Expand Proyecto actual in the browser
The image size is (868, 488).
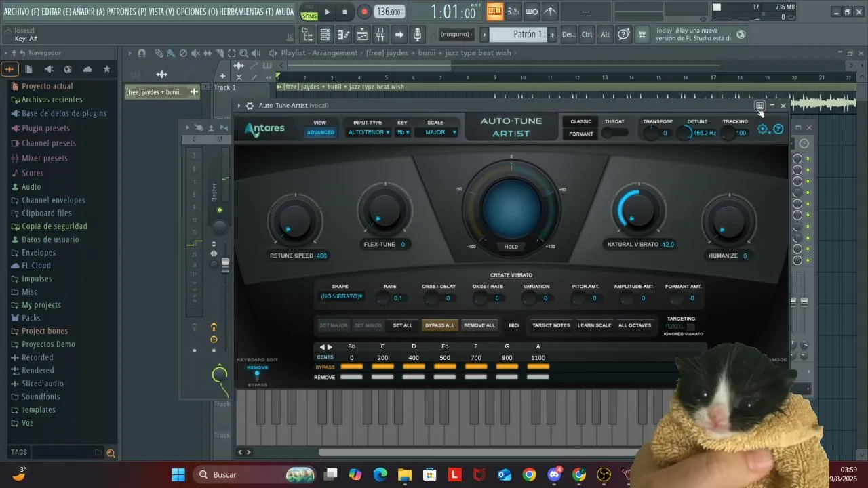tap(47, 86)
